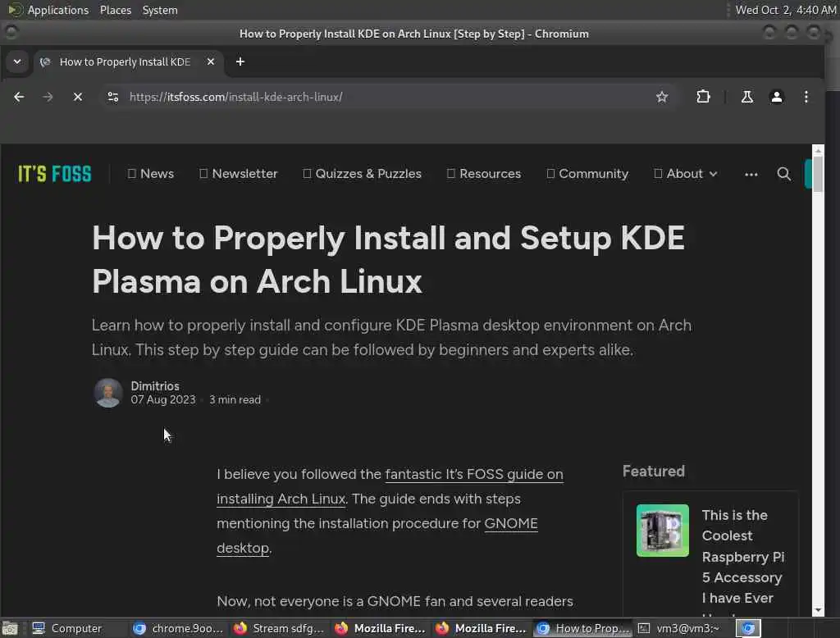The height and width of the screenshot is (638, 840).
Task: Click the Raspberry Pi featured thumbnail
Action: tap(663, 531)
